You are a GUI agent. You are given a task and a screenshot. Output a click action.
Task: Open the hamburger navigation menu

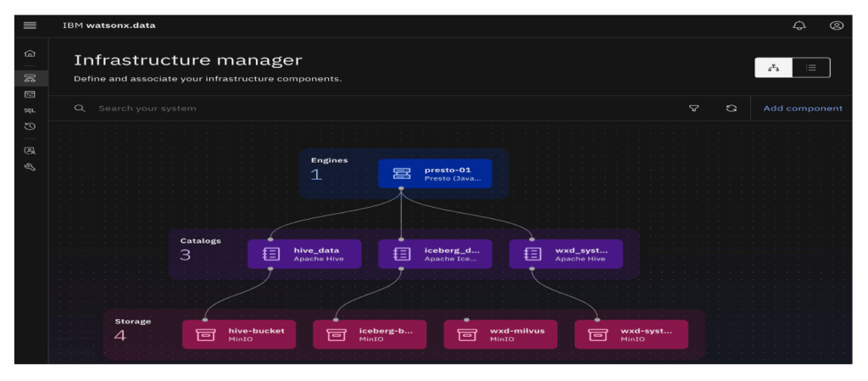[x=30, y=25]
